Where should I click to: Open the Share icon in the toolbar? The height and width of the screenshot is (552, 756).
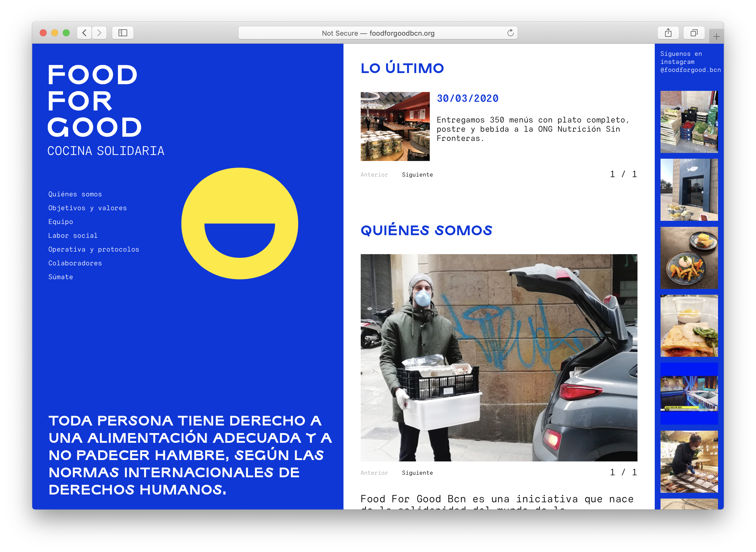668,33
